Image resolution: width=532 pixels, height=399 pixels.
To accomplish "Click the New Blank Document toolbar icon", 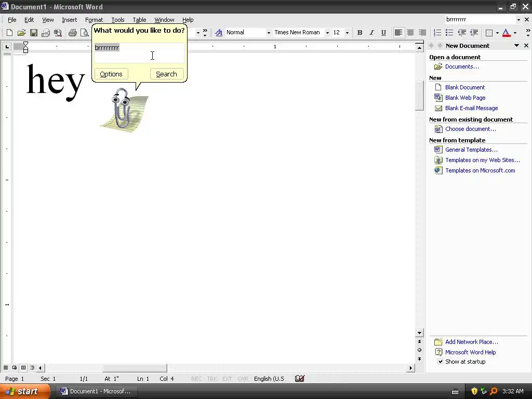I will pyautogui.click(x=9, y=33).
